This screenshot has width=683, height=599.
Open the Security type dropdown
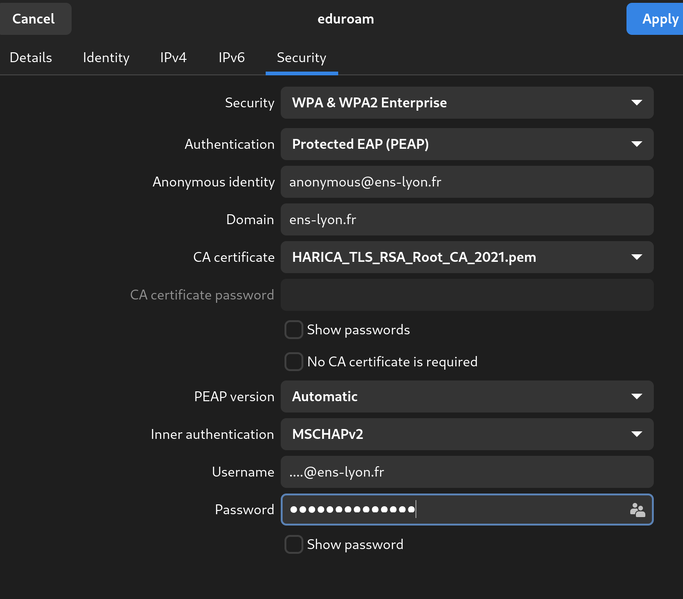[x=466, y=103]
